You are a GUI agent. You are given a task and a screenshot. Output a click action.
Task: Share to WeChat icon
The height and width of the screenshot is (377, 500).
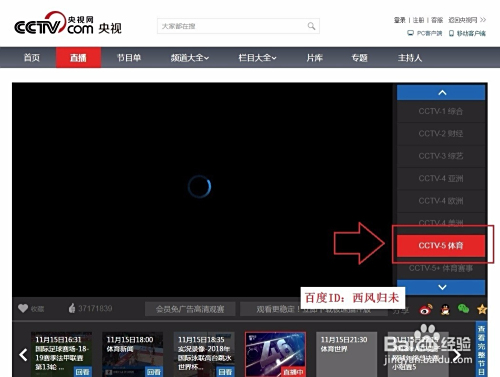tap(463, 309)
